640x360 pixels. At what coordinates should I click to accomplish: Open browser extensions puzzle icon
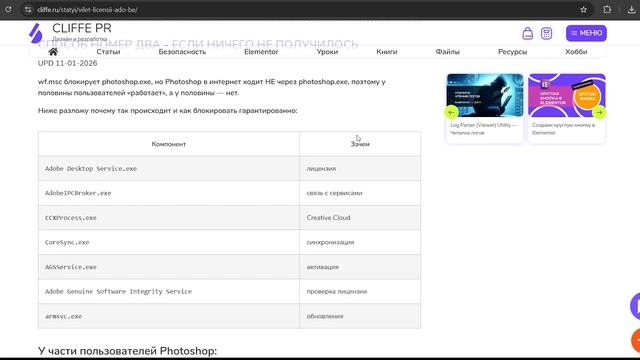(x=607, y=9)
